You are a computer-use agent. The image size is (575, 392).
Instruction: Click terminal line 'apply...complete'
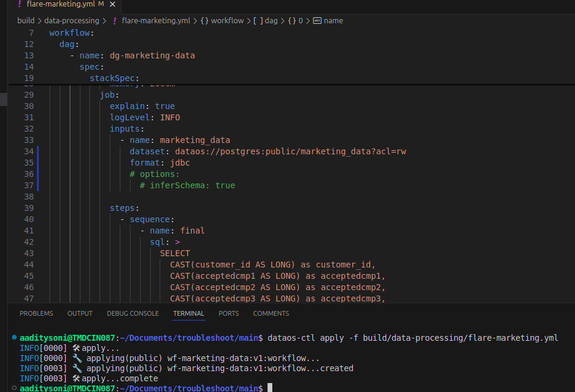(89, 378)
